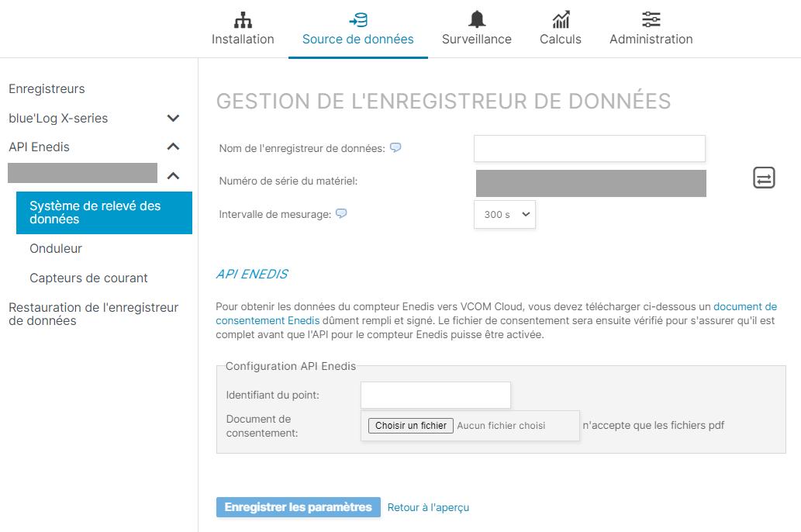Open the document de consentement Enedis link
The image size is (801, 532).
[x=745, y=306]
